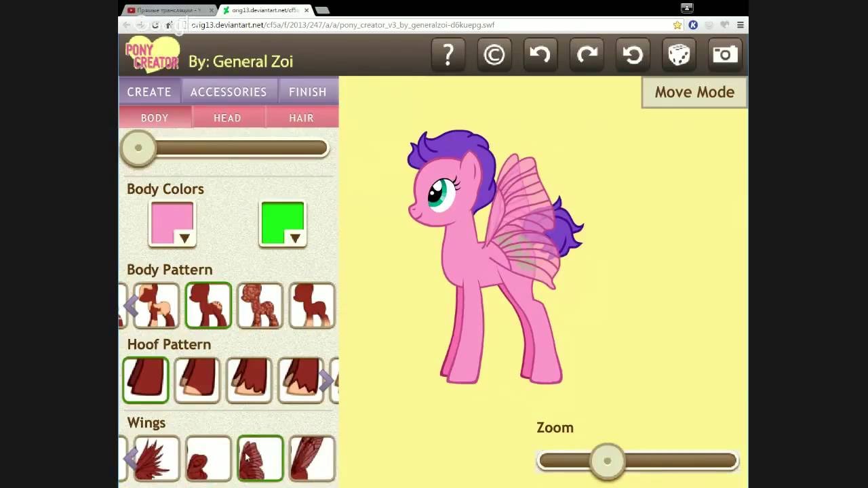Switch to the YouTube browser tab
This screenshot has height=488, width=868.
[167, 10]
